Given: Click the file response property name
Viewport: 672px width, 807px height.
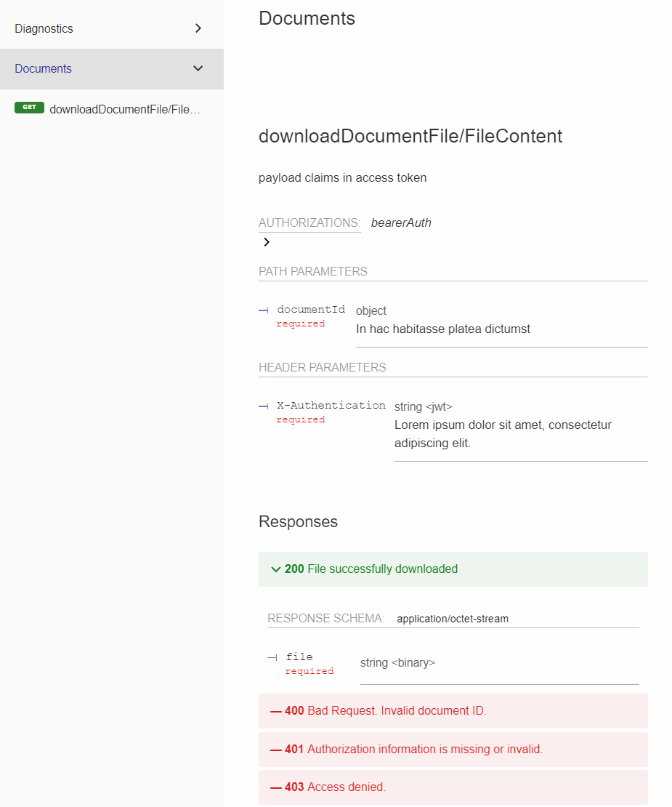Looking at the screenshot, I should point(299,657).
